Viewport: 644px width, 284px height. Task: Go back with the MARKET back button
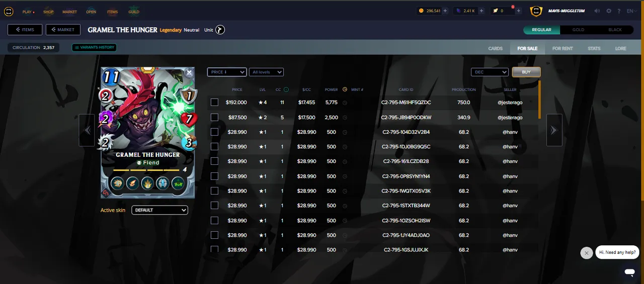click(63, 30)
